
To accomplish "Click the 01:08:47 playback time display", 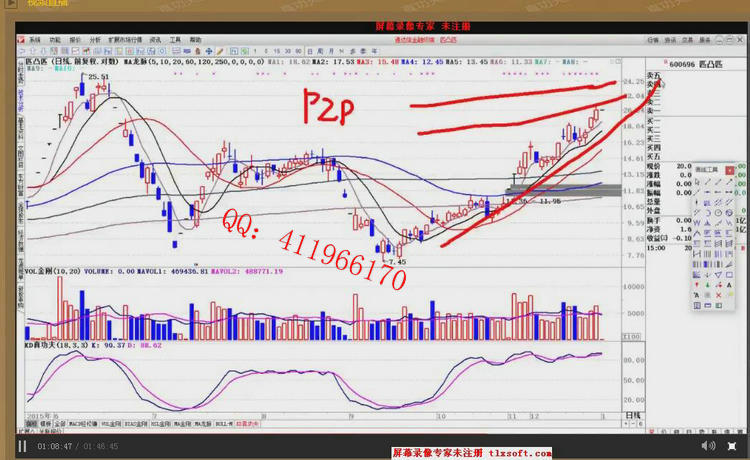I will coord(55,446).
